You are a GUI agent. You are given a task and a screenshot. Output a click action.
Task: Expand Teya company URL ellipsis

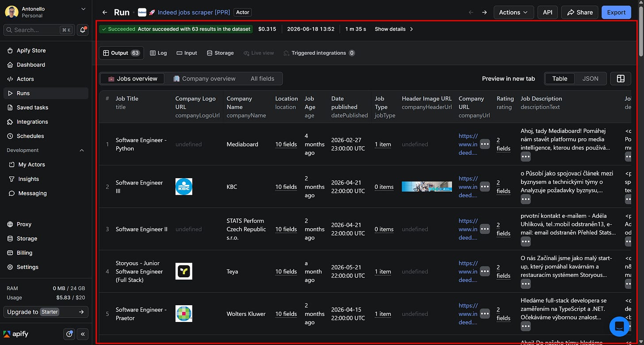coord(485,271)
